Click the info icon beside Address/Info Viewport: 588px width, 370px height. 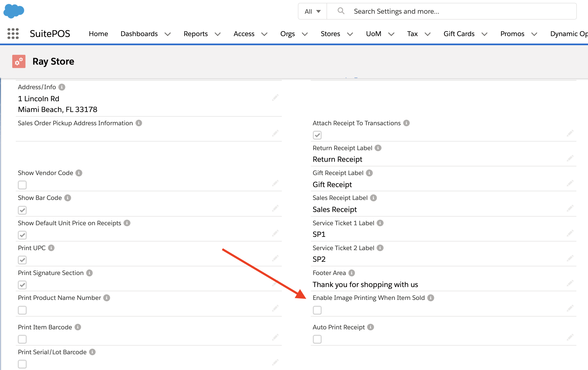point(62,87)
